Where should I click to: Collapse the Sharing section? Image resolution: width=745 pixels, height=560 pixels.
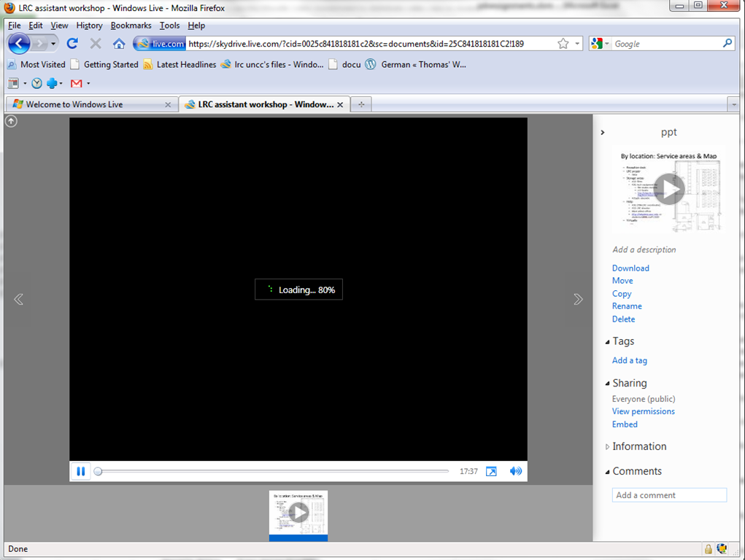[608, 384]
